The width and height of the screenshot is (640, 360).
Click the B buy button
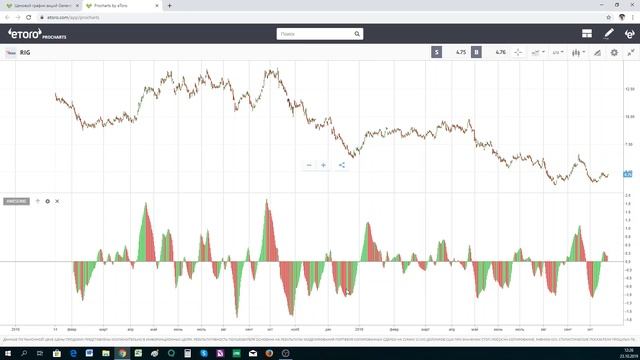(476, 52)
